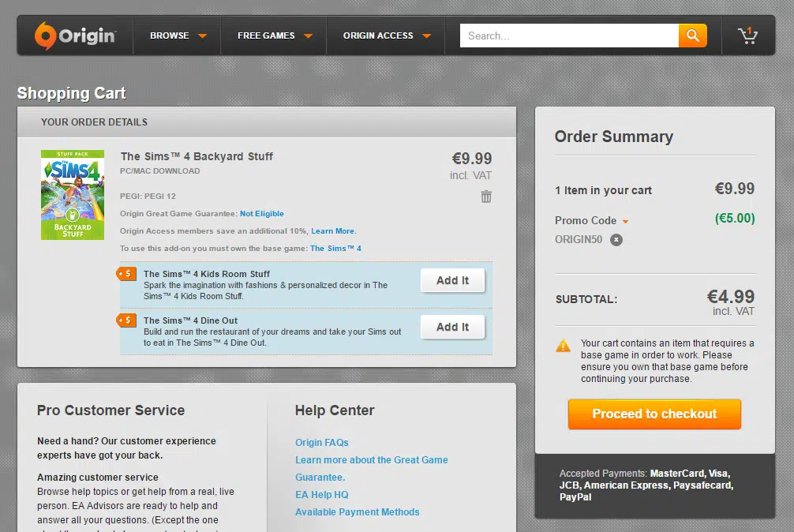The height and width of the screenshot is (532, 794).
Task: Delete Backyard Stuff using trash can icon
Action: [x=486, y=197]
